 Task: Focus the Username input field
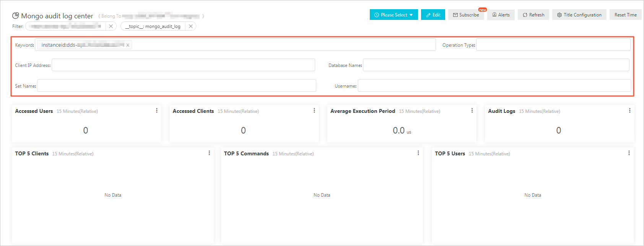click(494, 86)
